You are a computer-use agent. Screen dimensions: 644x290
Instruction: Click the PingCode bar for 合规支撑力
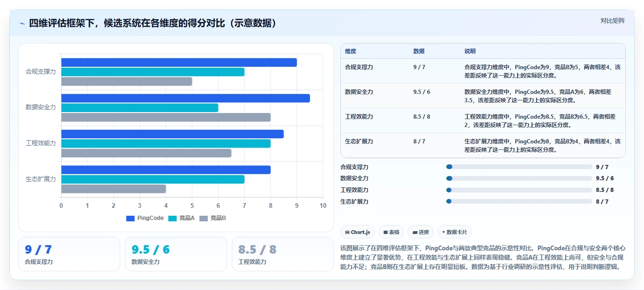pos(179,63)
